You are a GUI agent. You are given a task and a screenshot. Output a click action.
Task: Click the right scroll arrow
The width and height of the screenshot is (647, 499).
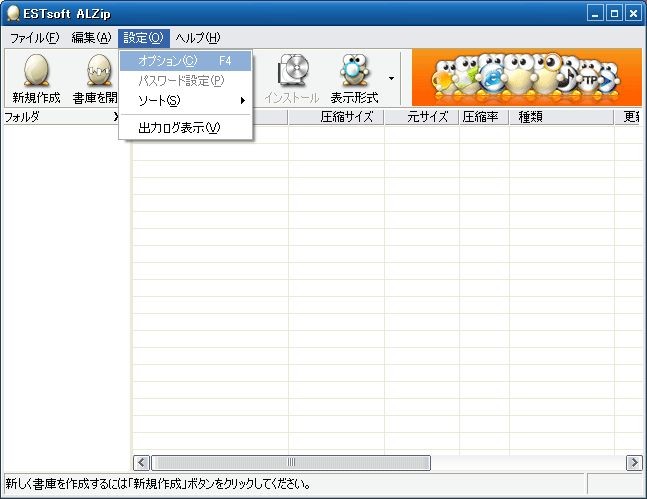634,463
